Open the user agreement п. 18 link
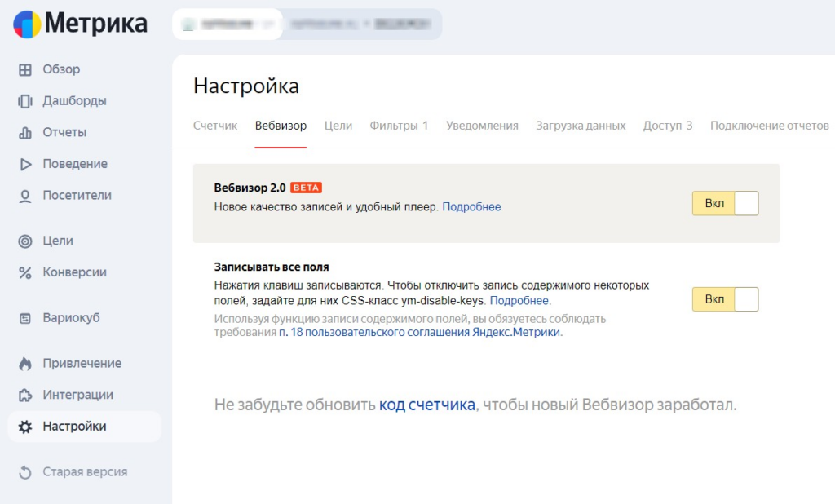The width and height of the screenshot is (835, 504). pyautogui.click(x=420, y=333)
